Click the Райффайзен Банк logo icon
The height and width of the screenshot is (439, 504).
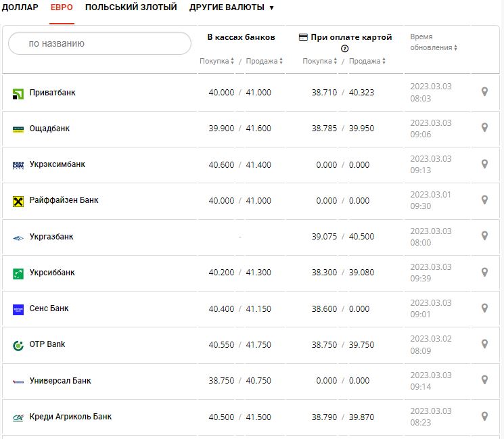18,201
